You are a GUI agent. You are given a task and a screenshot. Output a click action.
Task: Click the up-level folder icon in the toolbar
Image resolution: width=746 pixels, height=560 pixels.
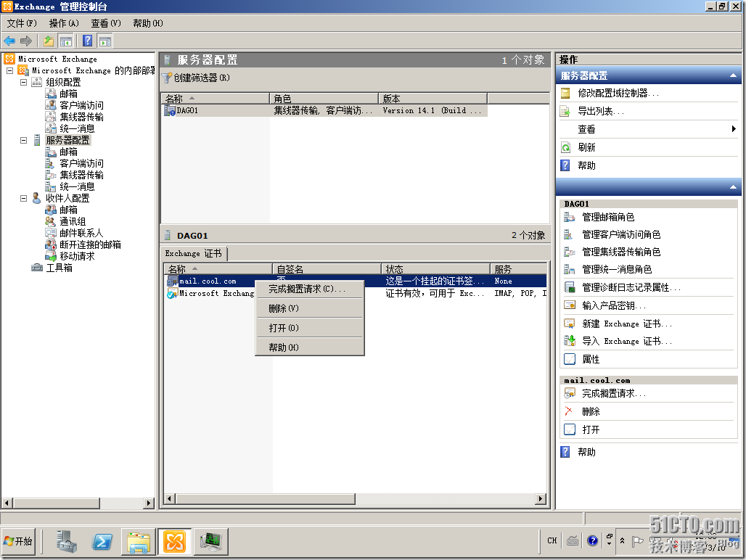click(x=49, y=41)
